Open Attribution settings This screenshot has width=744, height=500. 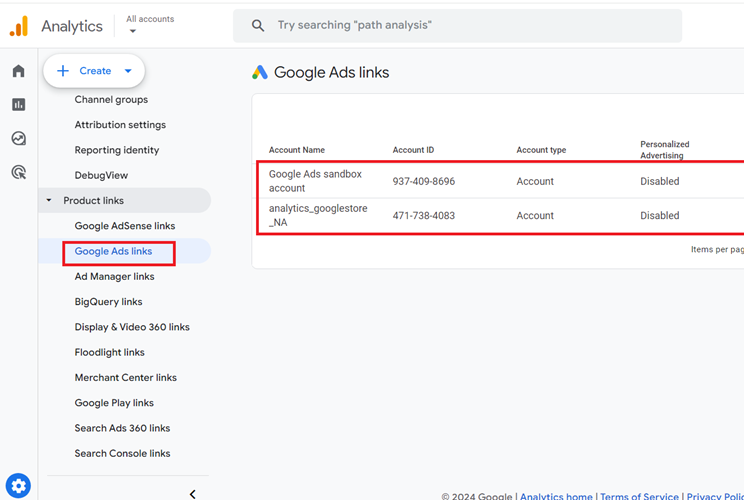[120, 125]
